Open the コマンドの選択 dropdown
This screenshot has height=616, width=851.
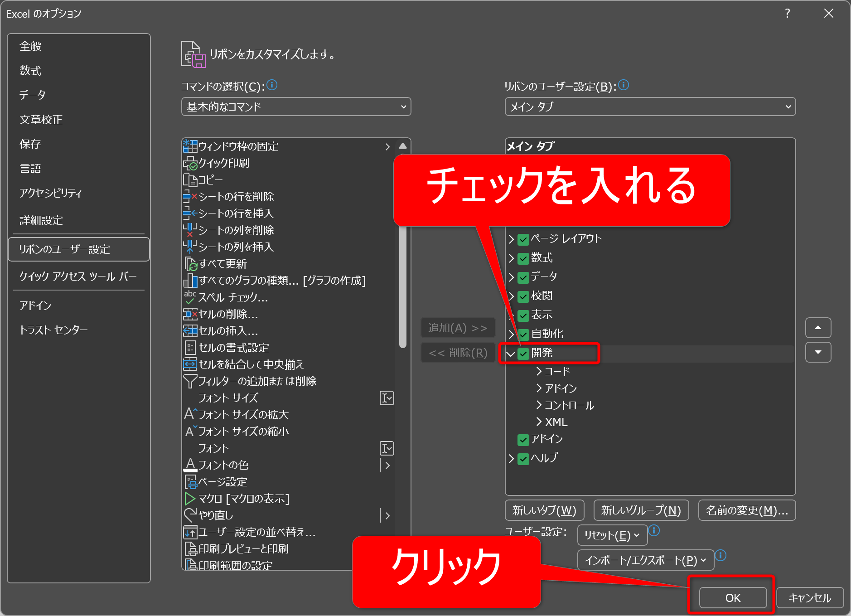click(x=296, y=107)
